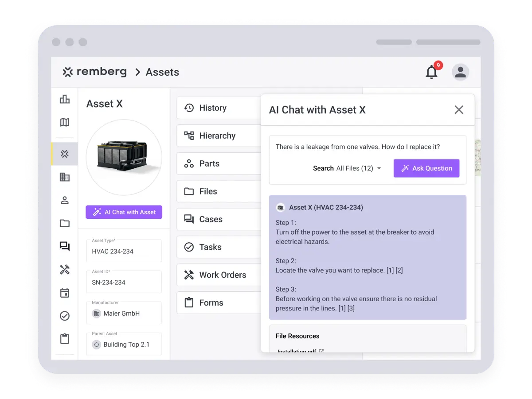Open the dashboard bar chart sidebar icon
The height and width of the screenshot is (399, 532).
[x=65, y=99]
